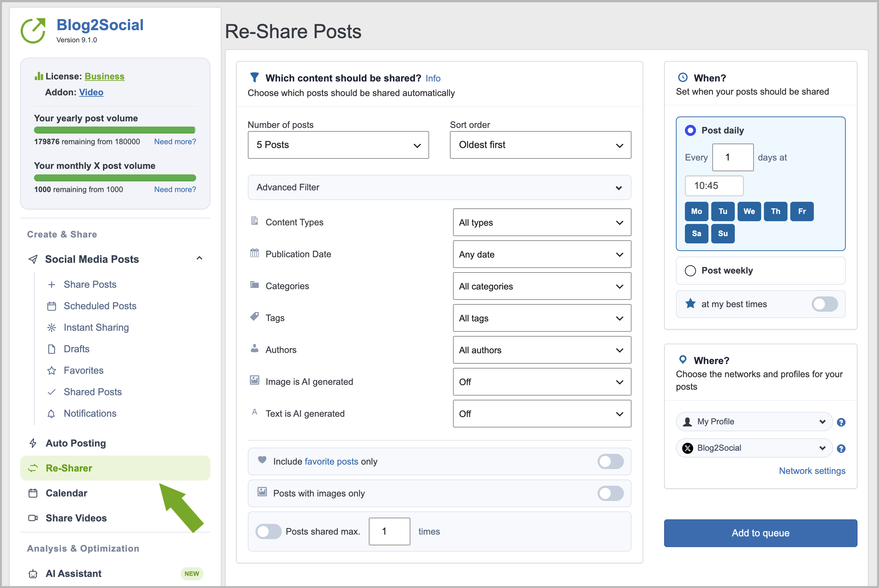Click the funnel icon beside 'Which content should be shared?'
Screen dimensions: 879x588
coord(254,78)
